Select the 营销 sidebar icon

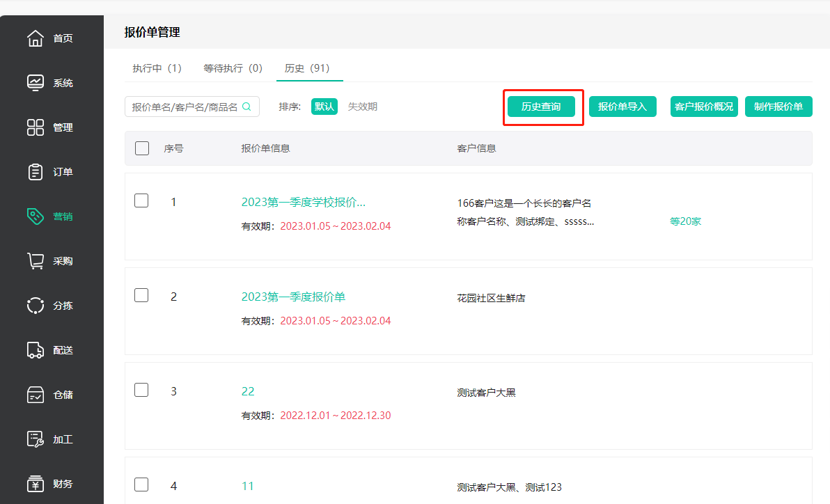35,216
